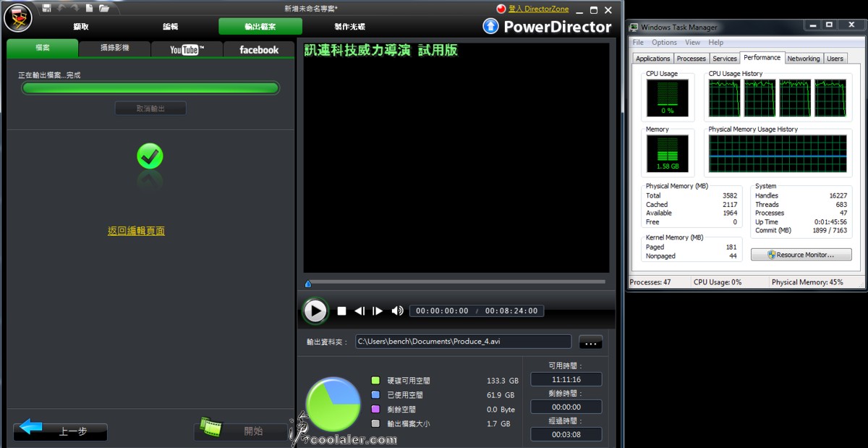Image resolution: width=868 pixels, height=448 pixels.
Task: Open the Options menu in Task Manager
Action: 664,43
